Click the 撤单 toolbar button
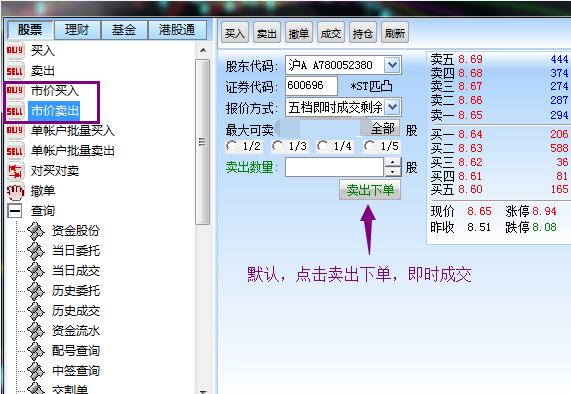The height and width of the screenshot is (394, 571). click(x=299, y=33)
